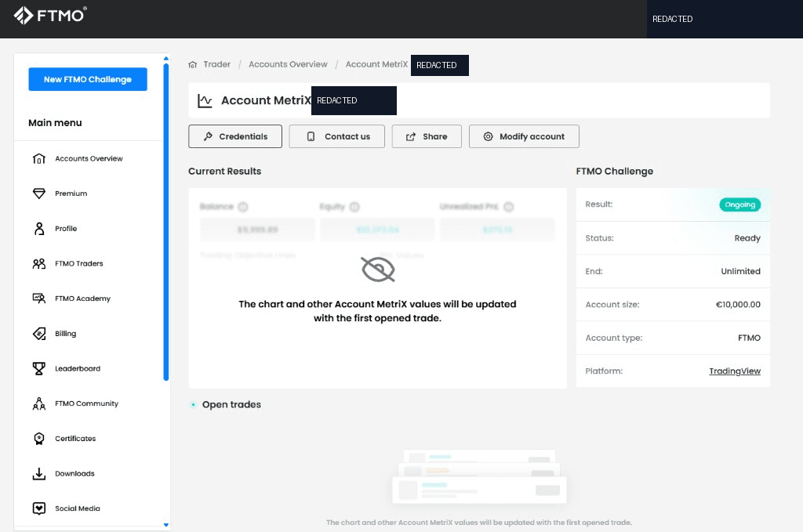Click the Certificates badge icon
The height and width of the screenshot is (532, 803).
pos(39,439)
